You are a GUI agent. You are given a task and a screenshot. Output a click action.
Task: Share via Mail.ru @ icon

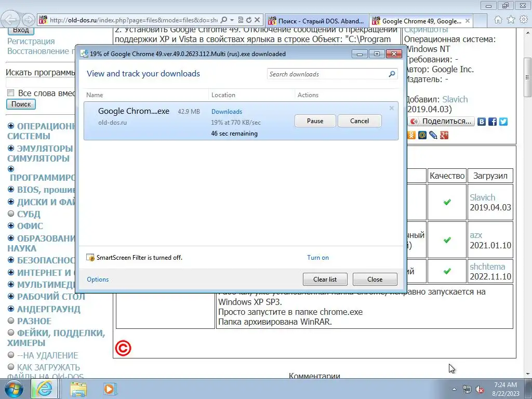(x=422, y=135)
